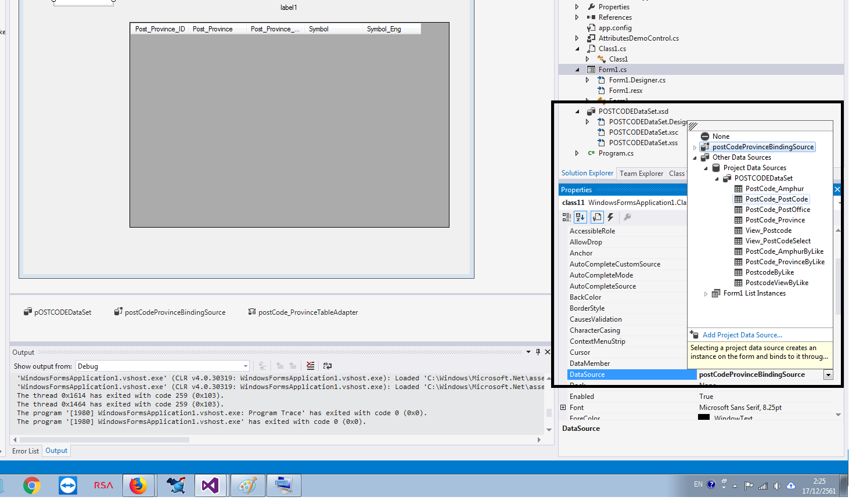856x504 pixels.
Task: Open the DataSource property dropdown arrow
Action: (828, 375)
